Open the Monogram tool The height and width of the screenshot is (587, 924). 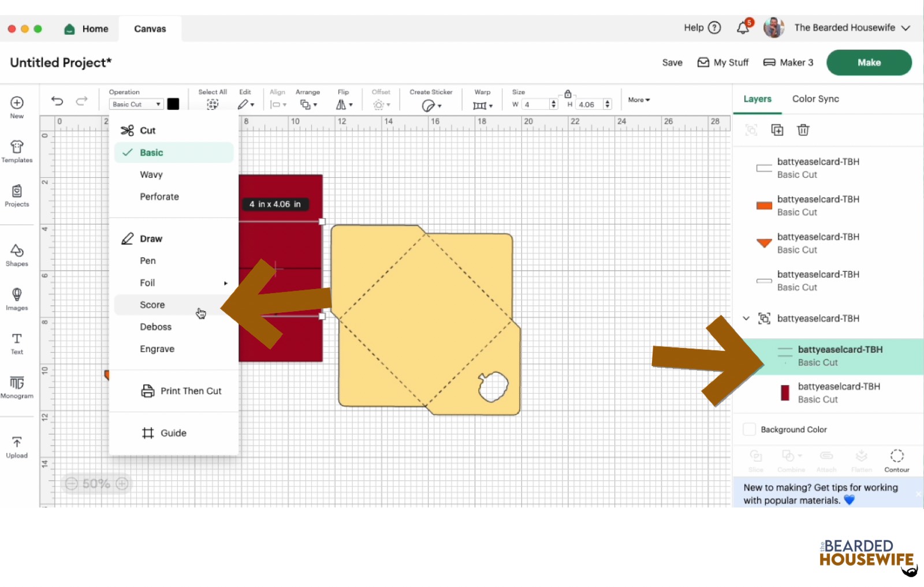[17, 387]
